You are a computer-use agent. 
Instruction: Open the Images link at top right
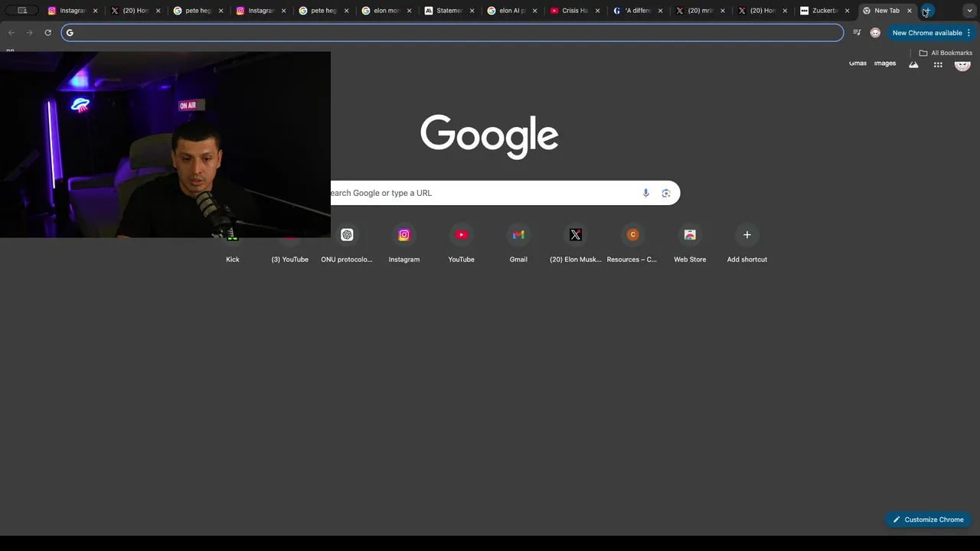885,64
